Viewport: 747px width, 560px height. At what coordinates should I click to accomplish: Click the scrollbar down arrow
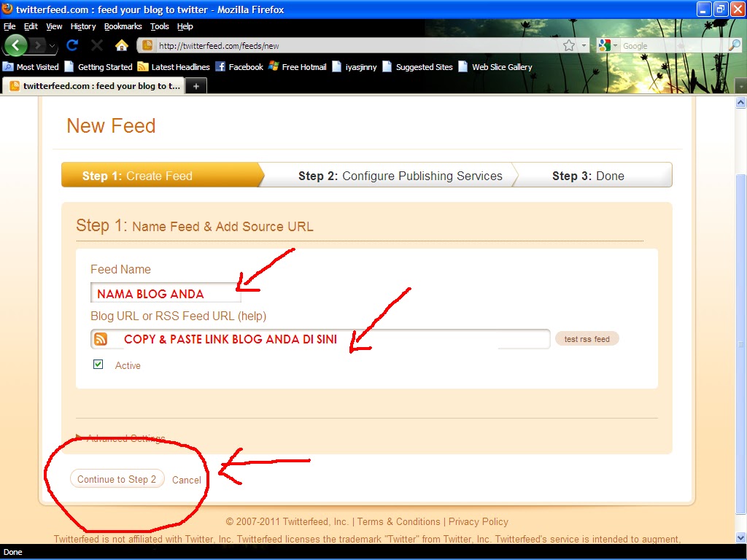[741, 537]
